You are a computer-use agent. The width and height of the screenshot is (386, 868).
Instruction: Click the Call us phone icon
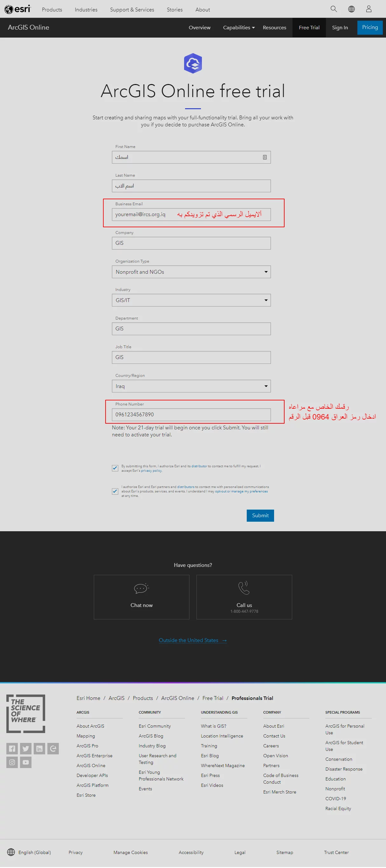244,588
